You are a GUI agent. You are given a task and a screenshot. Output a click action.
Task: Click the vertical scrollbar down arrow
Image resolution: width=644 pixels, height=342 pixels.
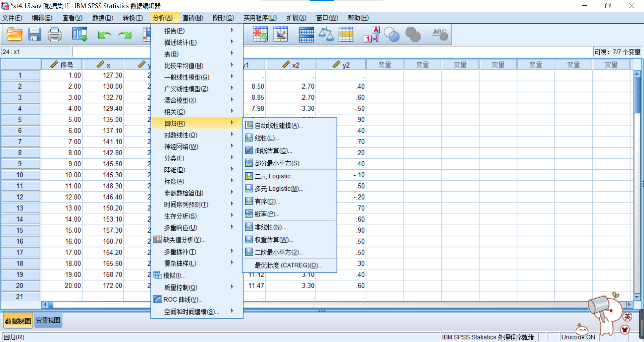(637, 297)
